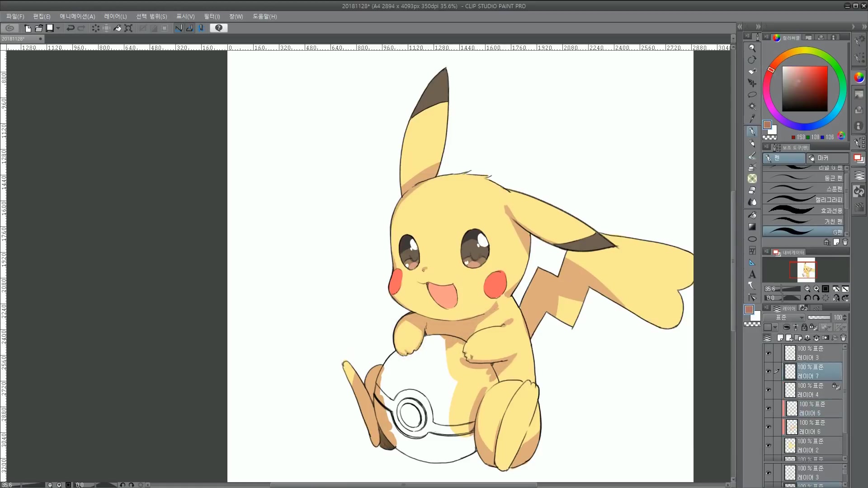Image resolution: width=868 pixels, height=488 pixels.
Task: Open the color wheel panel menu
Action: (767, 37)
